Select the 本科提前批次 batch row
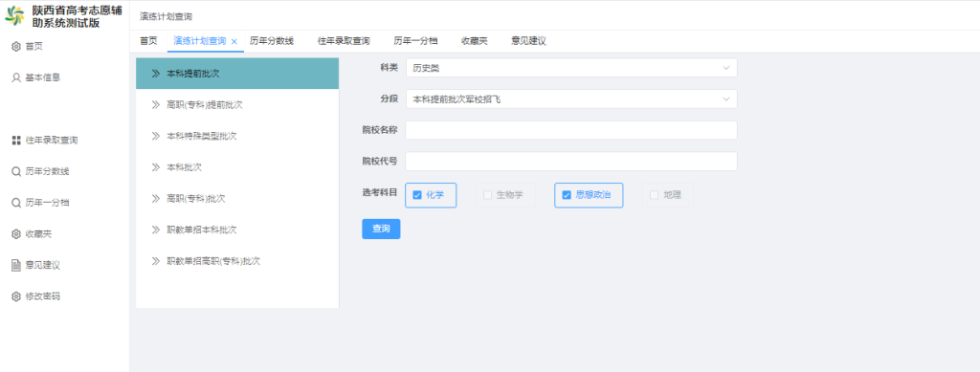This screenshot has width=980, height=372. click(x=237, y=74)
